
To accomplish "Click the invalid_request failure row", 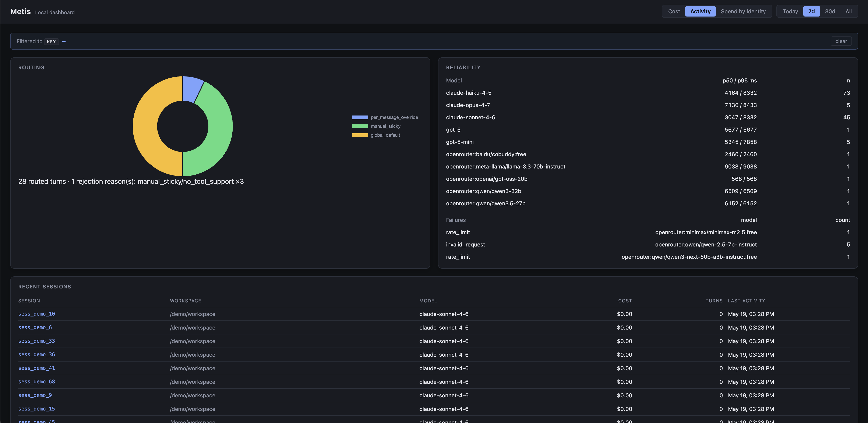I will pyautogui.click(x=648, y=245).
